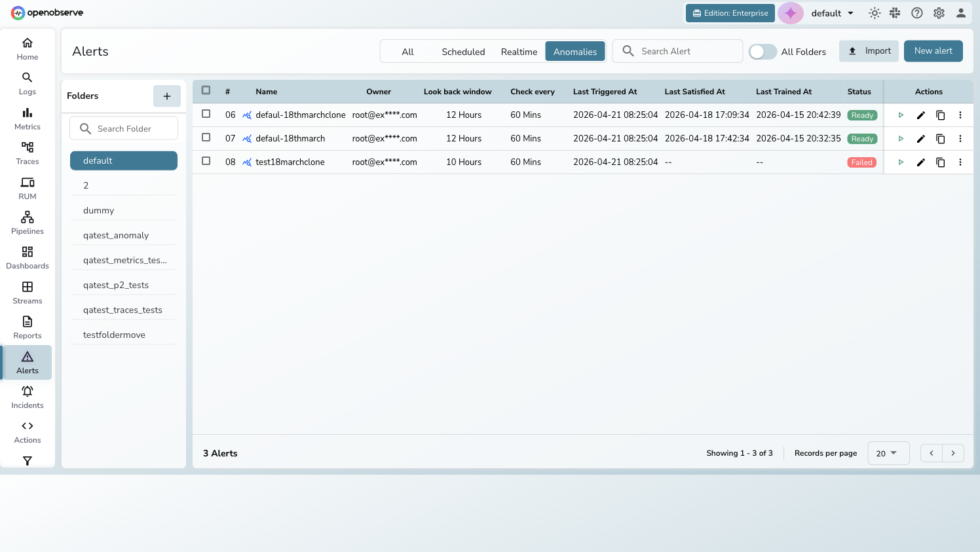The height and width of the screenshot is (552, 980).
Task: Edit the test18marchclone alert with the pencil icon
Action: pos(921,162)
